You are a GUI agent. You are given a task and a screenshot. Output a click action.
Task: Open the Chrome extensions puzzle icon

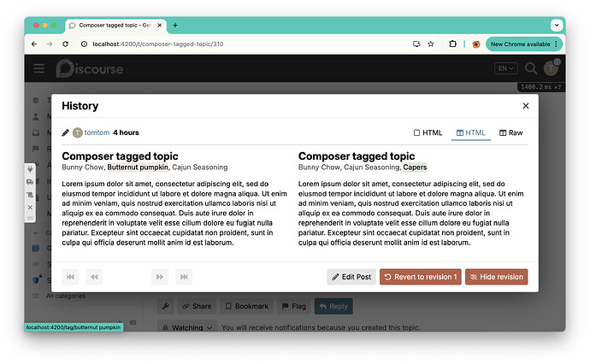coord(452,44)
